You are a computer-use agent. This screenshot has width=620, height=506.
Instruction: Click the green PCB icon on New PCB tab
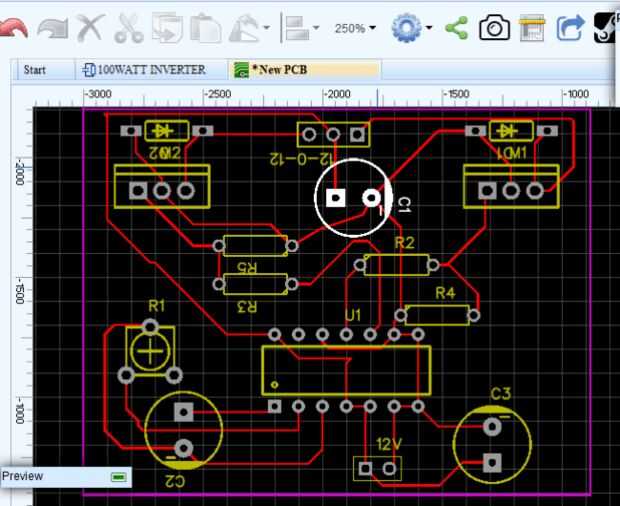point(241,70)
